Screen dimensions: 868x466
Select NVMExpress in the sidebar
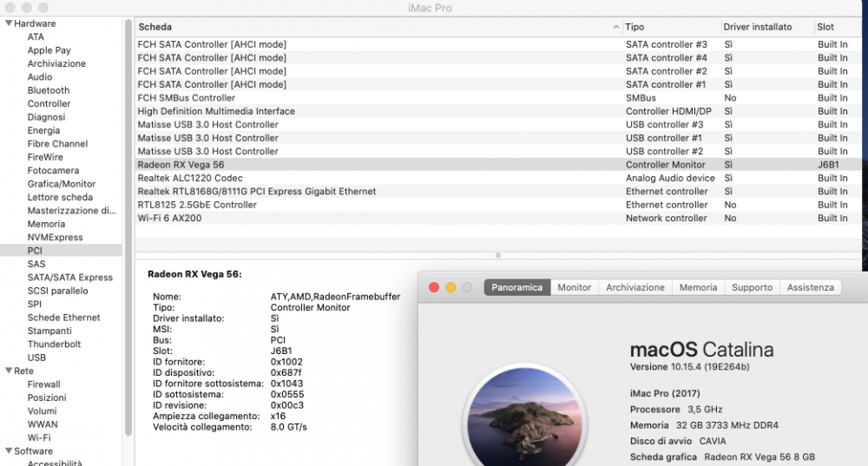tap(56, 237)
